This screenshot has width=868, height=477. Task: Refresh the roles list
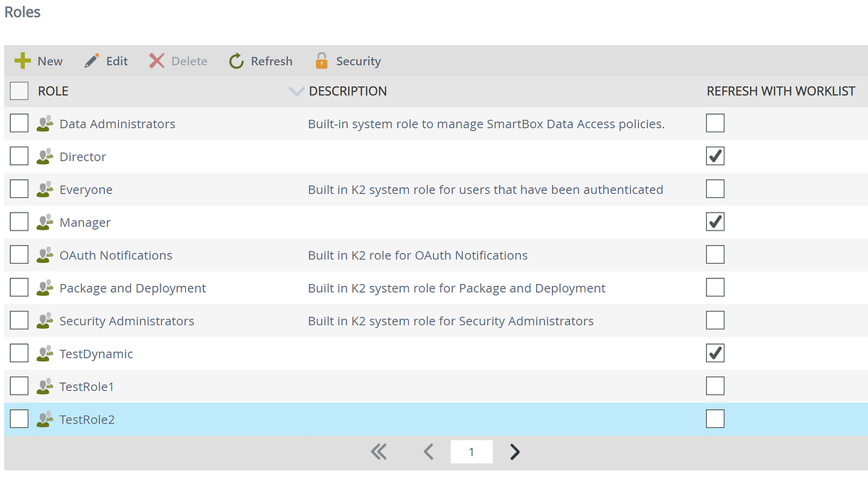pos(235,61)
